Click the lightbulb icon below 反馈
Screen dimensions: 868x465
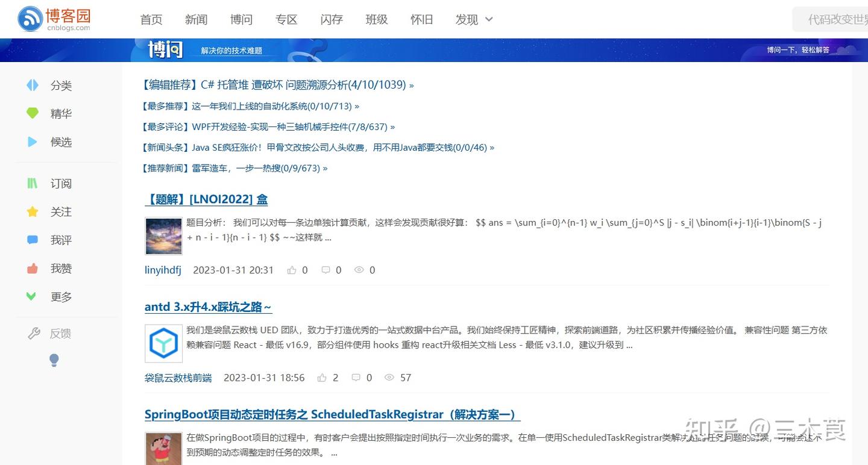coord(54,360)
